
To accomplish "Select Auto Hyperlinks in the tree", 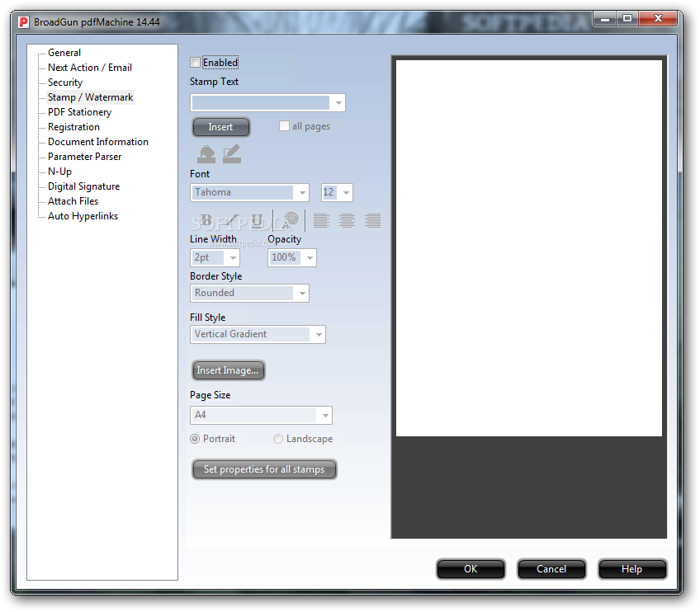I will pos(83,216).
